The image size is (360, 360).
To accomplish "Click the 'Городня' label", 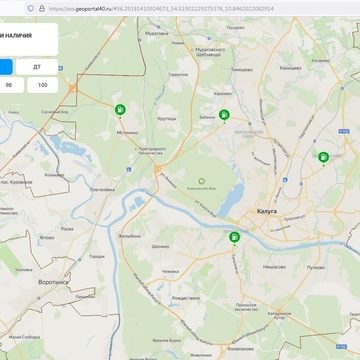I will coord(97,257).
